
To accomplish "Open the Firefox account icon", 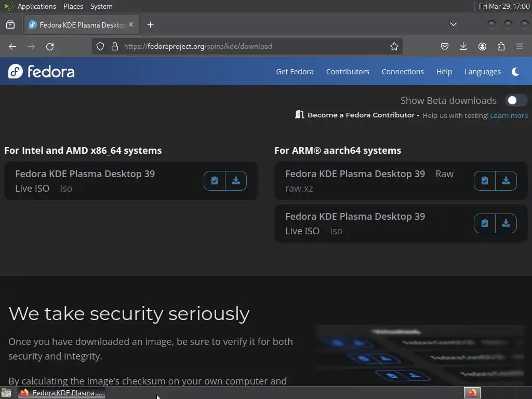I will (482, 46).
